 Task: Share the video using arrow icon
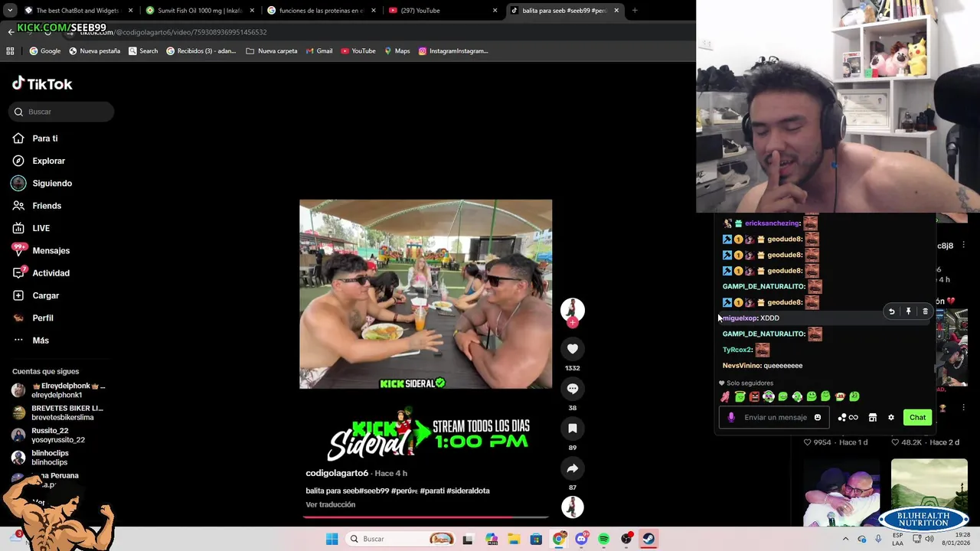[572, 468]
